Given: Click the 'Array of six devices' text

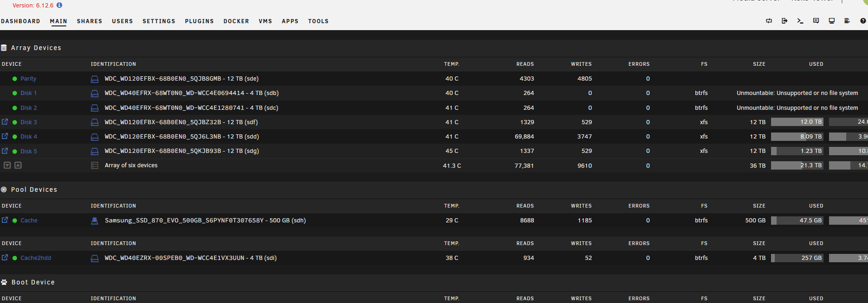Looking at the screenshot, I should (x=131, y=165).
